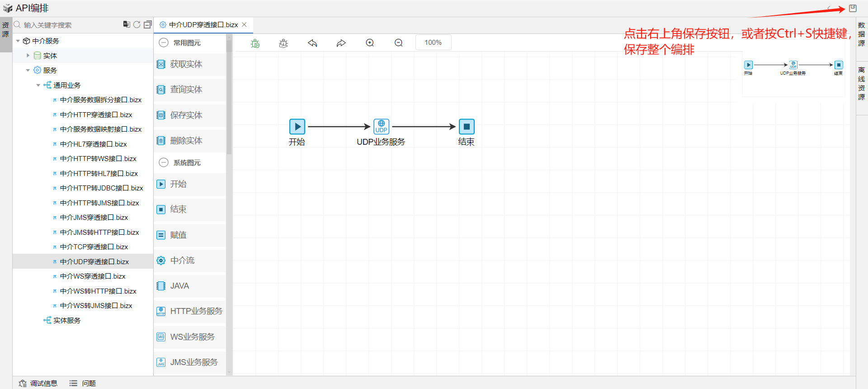Viewport: 868px width, 389px height.
Task: Switch to the 中介UDP穿透接口.bizx tab
Action: 203,25
